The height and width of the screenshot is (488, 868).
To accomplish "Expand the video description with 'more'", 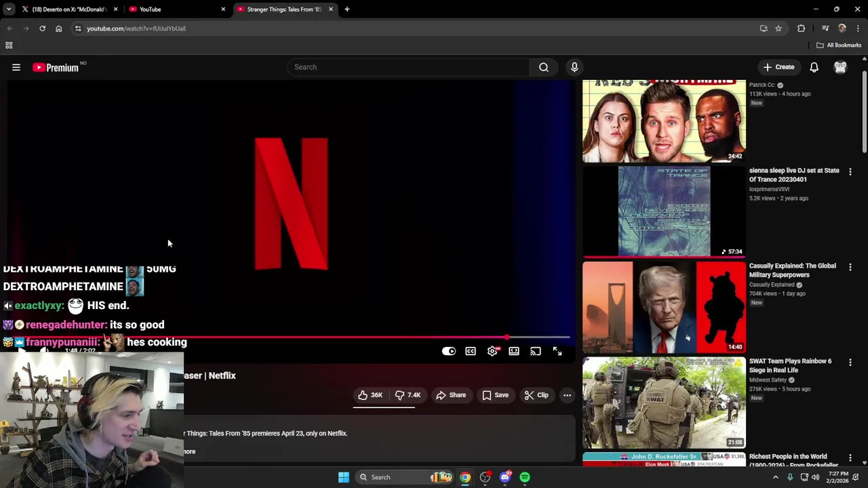I will [189, 451].
